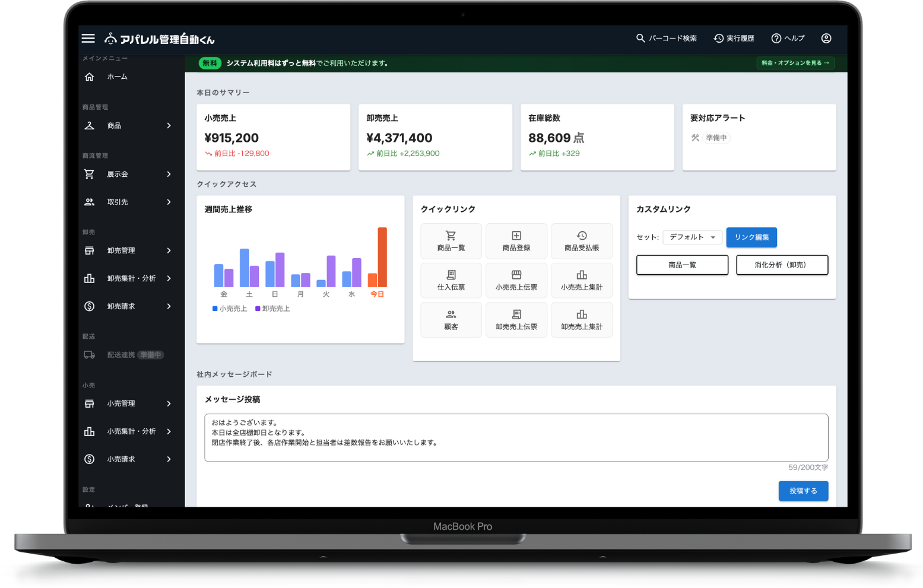923x588 pixels.
Task: Click the 今日 orange bar in chart
Action: [x=382, y=258]
